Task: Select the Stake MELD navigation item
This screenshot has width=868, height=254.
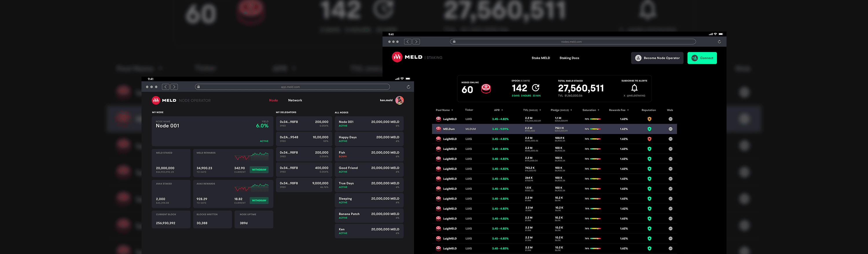Action: coord(540,58)
